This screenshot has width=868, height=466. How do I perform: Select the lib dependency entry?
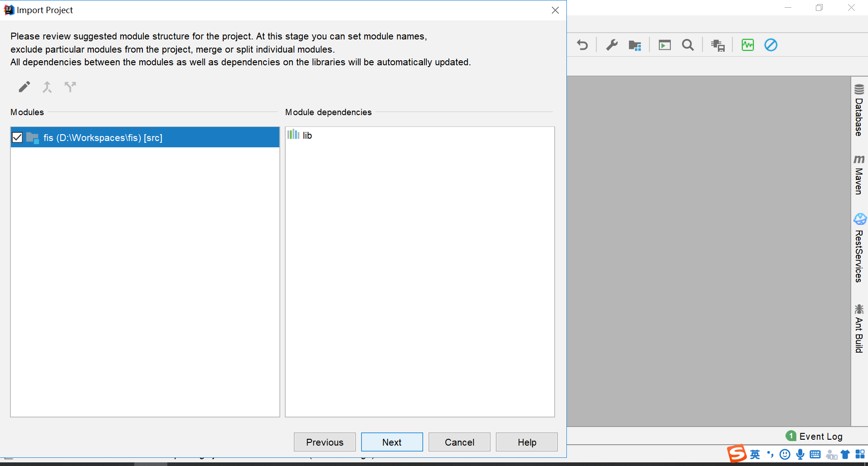[x=300, y=135]
